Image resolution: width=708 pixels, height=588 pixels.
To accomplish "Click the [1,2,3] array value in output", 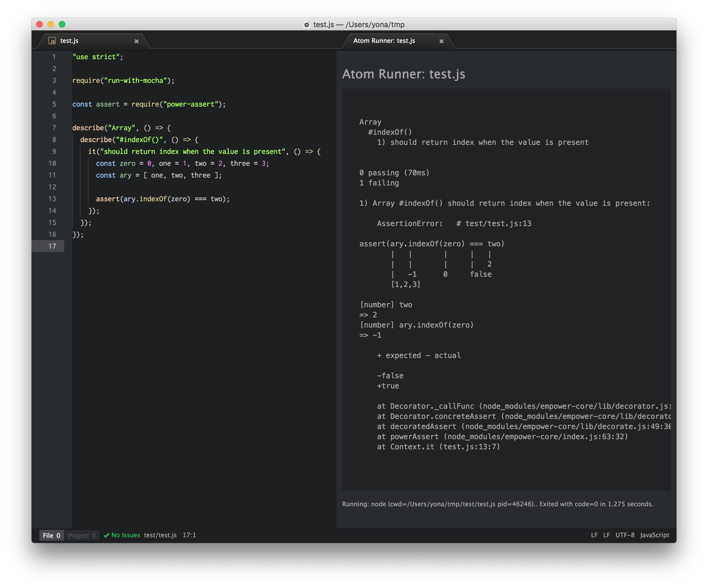I will pos(406,284).
